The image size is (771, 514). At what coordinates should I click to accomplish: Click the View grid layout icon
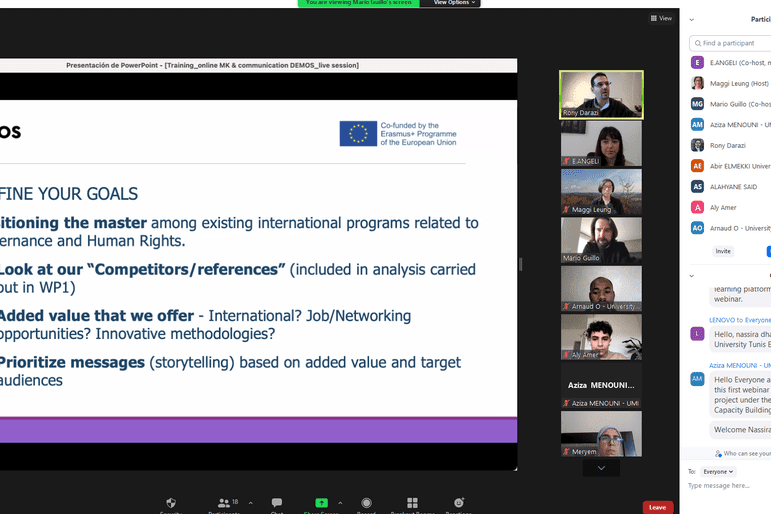[x=661, y=18]
